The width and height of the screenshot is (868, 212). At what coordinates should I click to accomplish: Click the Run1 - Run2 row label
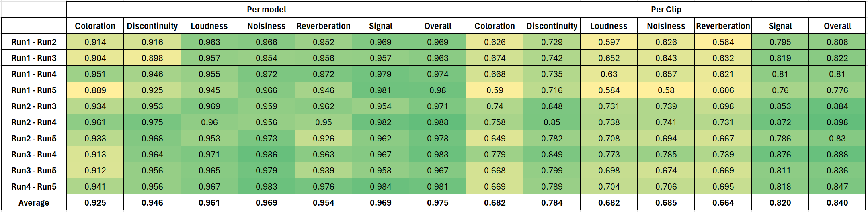[34, 42]
